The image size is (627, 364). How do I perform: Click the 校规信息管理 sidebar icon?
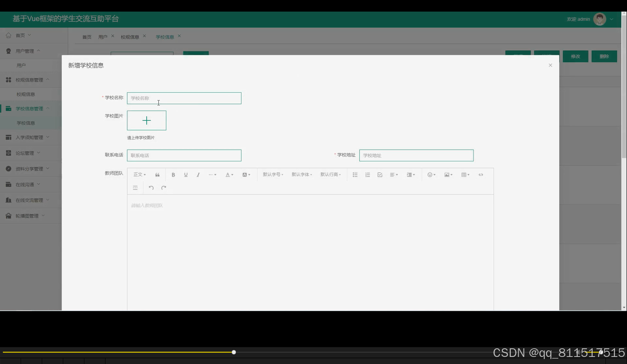[x=8, y=80]
